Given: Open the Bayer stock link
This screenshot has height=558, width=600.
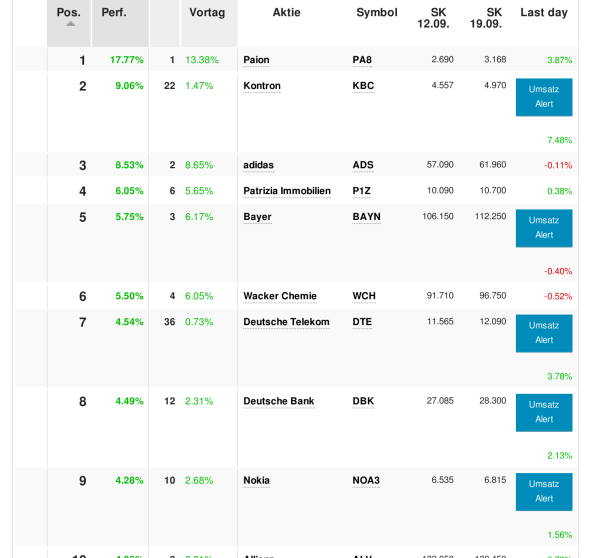Looking at the screenshot, I should (257, 217).
